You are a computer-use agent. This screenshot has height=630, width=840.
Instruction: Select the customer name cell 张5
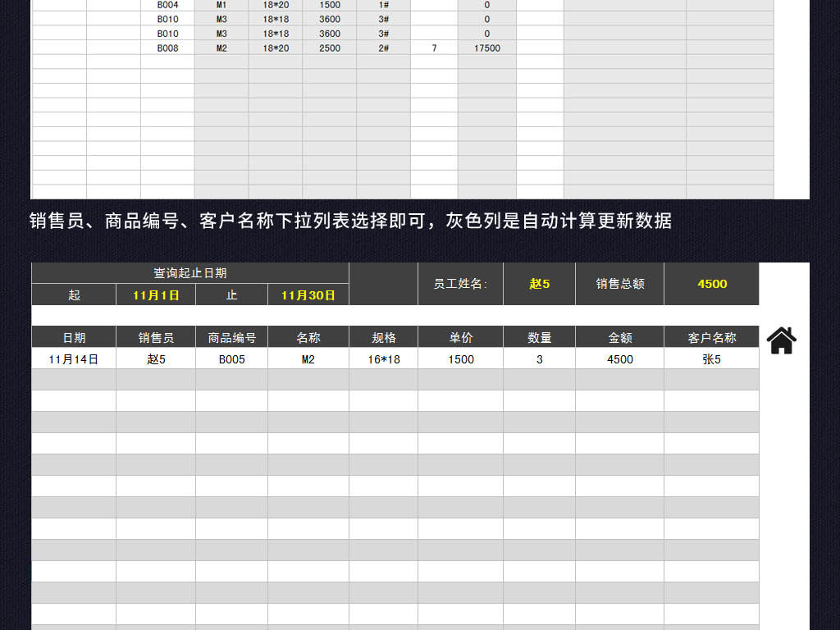point(711,358)
